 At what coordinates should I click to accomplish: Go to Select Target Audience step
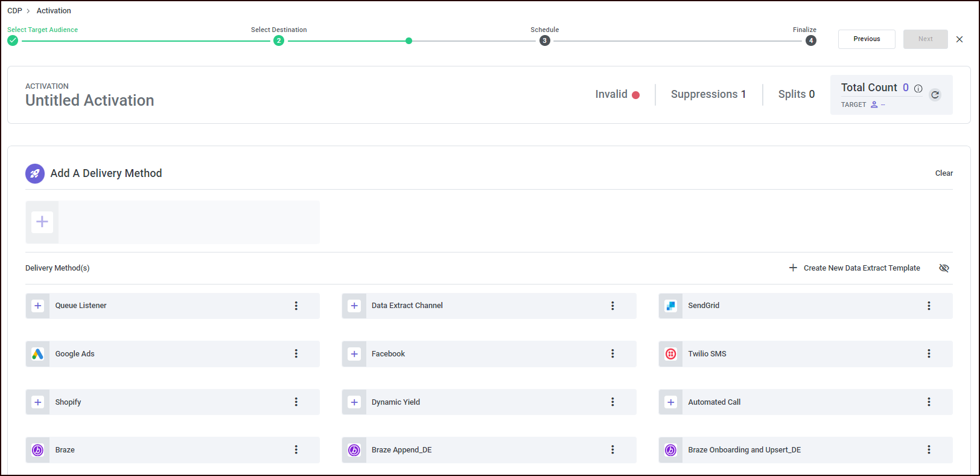[x=13, y=41]
